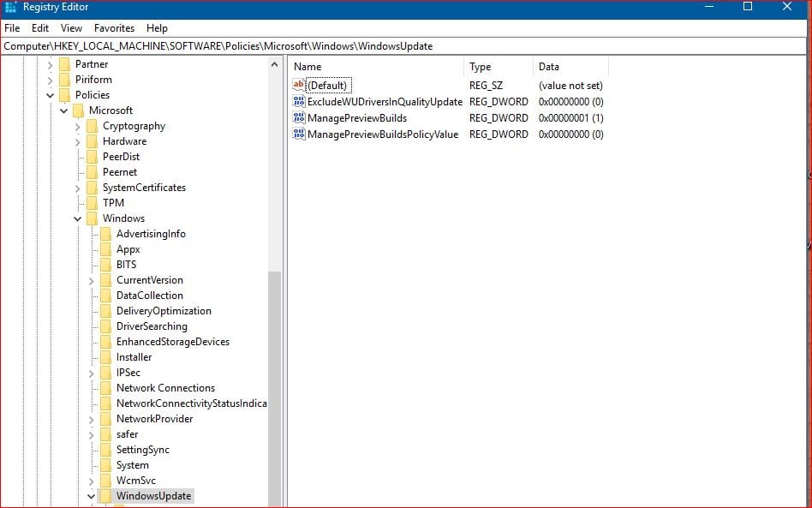Expand the Cryptography key

[x=78, y=126]
